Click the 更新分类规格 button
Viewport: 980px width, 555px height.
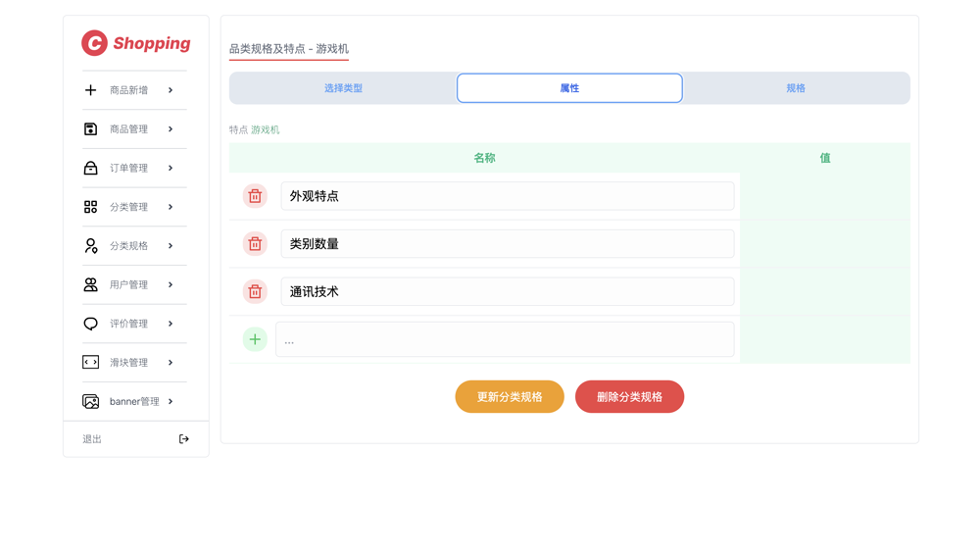510,397
